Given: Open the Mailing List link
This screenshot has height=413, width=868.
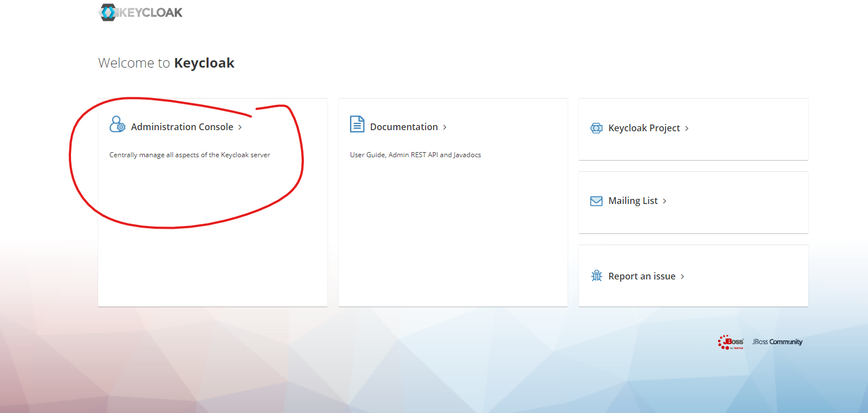Looking at the screenshot, I should [x=633, y=201].
